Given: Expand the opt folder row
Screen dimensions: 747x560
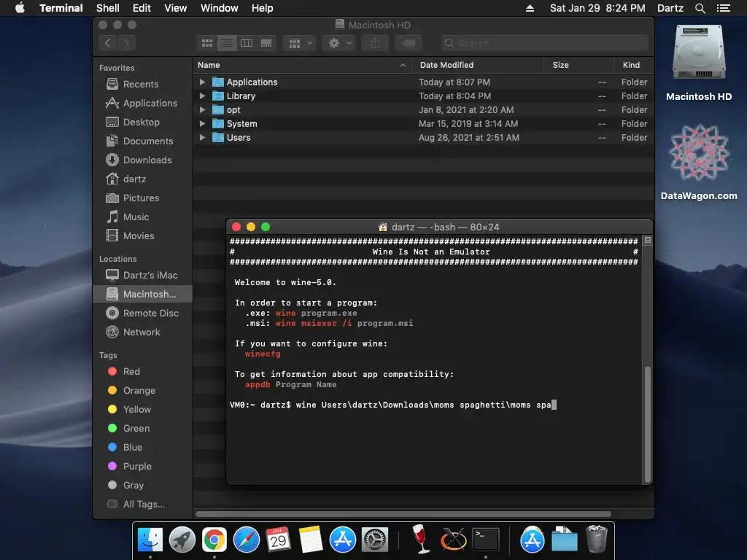Looking at the screenshot, I should point(202,109).
